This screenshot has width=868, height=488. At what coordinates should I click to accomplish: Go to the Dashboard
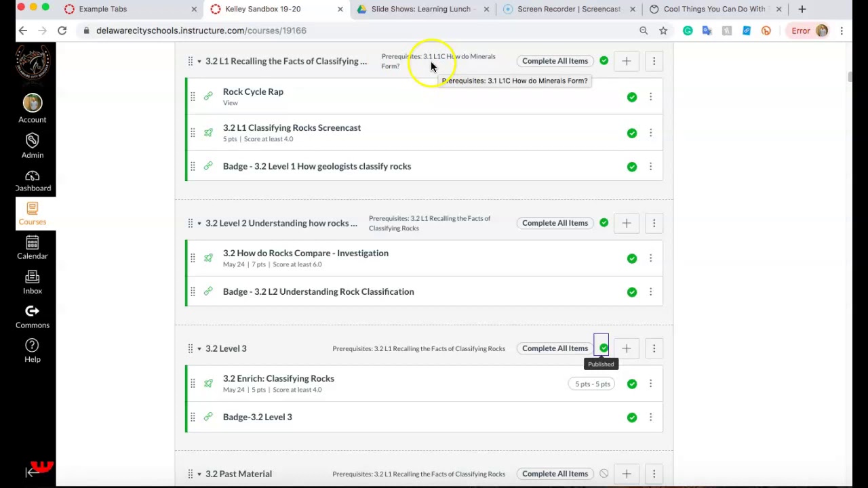[32, 180]
